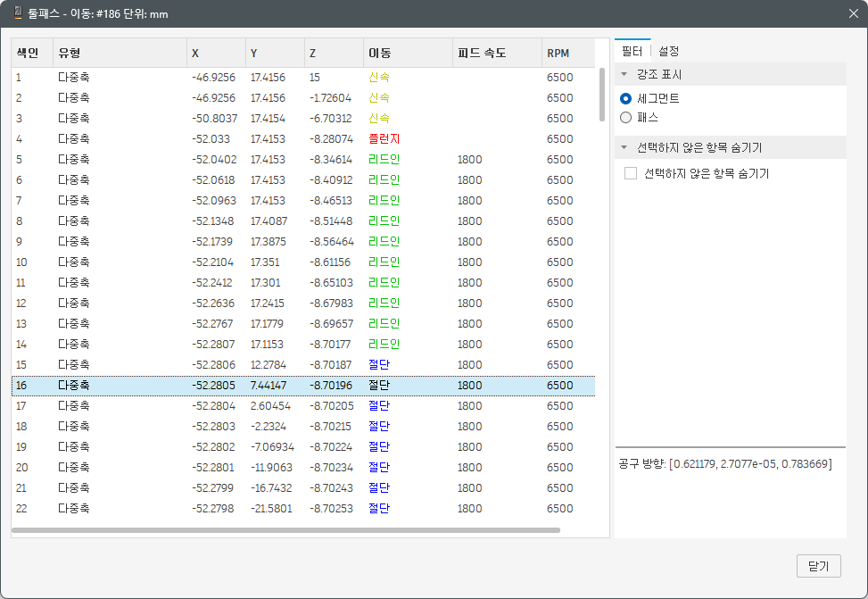Image resolution: width=868 pixels, height=599 pixels.
Task: Click Z value -8.70177 in row 14
Action: tap(330, 344)
